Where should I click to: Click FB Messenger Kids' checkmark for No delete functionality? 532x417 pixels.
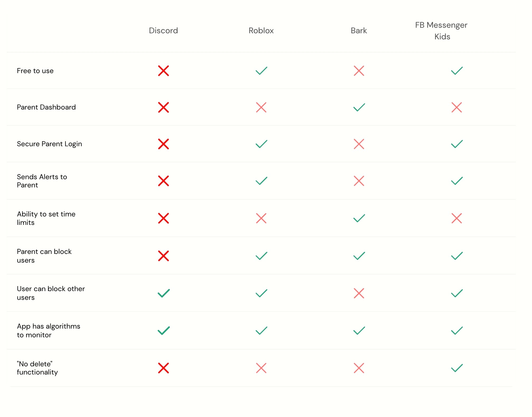click(x=457, y=368)
